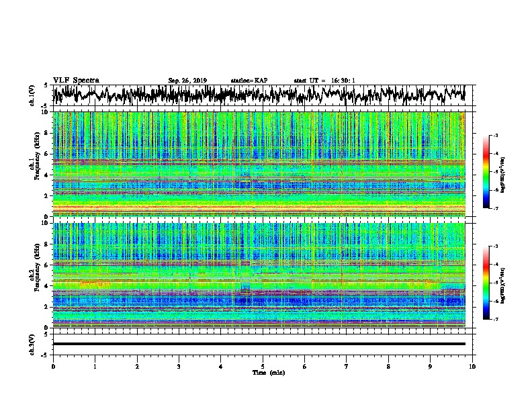Click time axis tick label "1"
Screen dimensions: 532x411
(95, 366)
